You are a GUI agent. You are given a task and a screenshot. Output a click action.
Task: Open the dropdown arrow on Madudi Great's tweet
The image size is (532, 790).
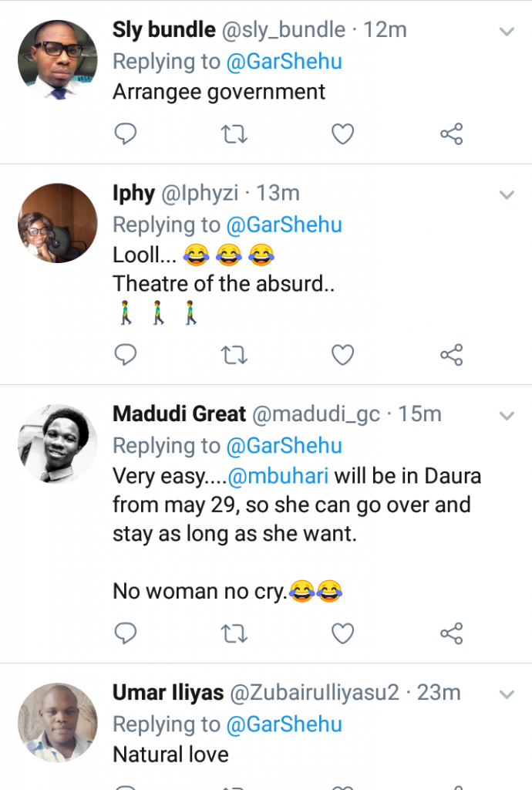pyautogui.click(x=507, y=416)
